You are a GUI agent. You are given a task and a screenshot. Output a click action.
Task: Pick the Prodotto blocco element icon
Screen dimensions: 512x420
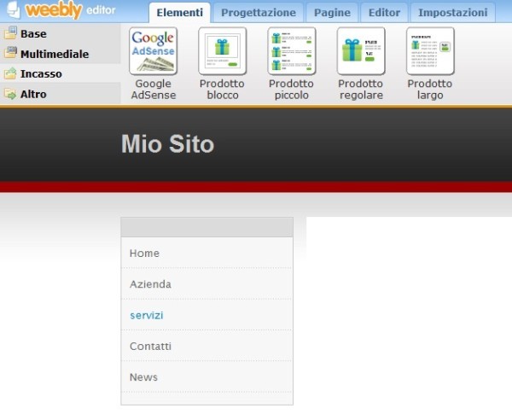point(222,51)
